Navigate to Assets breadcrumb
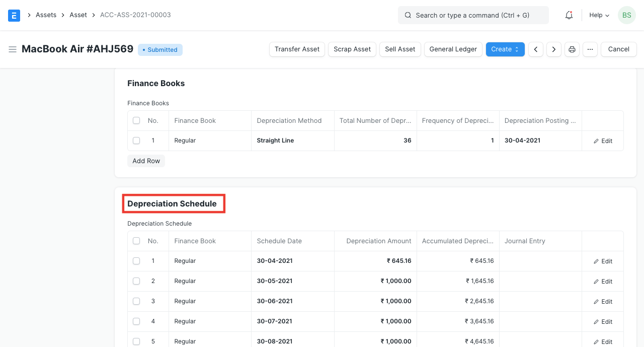 tap(46, 15)
